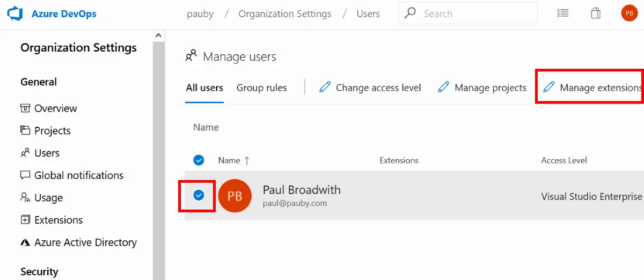The width and height of the screenshot is (644, 280).
Task: Open Global notifications settings
Action: tap(79, 175)
